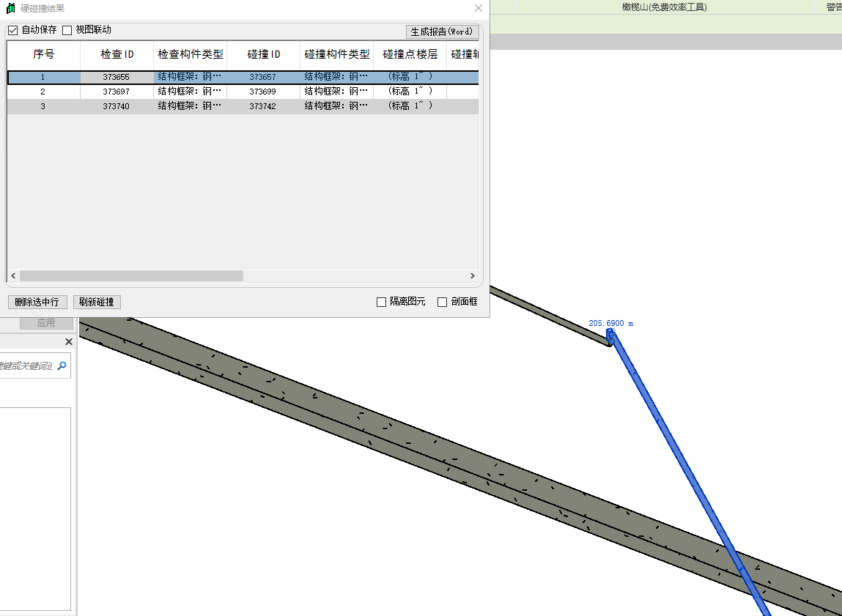Select collision row 2 with ID 373697
Screen dimensions: 842x616
tap(117, 92)
